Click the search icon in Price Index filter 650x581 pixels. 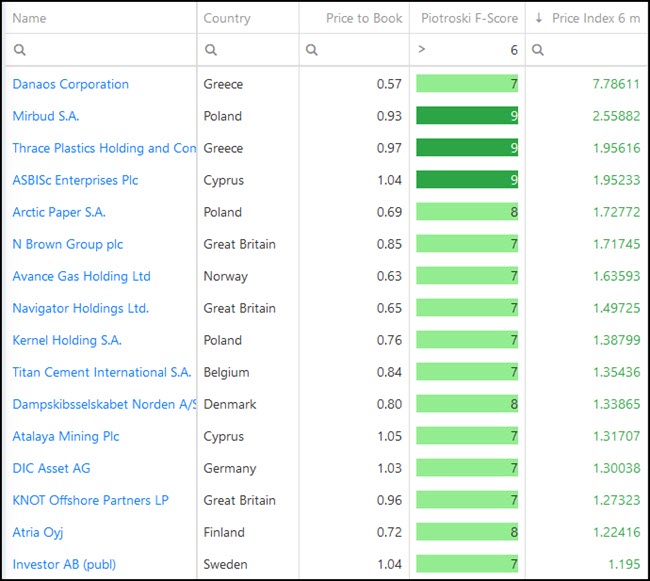pos(537,50)
